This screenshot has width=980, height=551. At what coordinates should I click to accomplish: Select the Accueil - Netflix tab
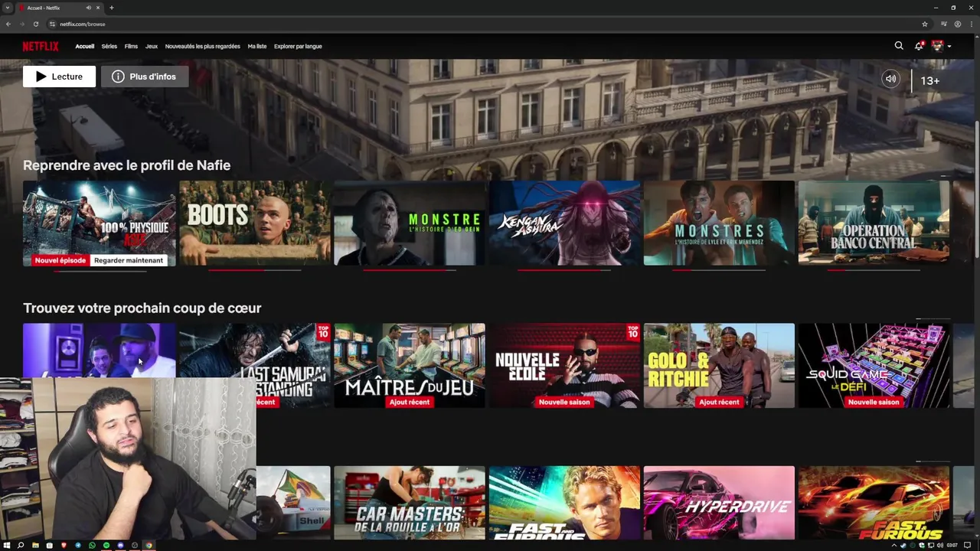point(60,8)
